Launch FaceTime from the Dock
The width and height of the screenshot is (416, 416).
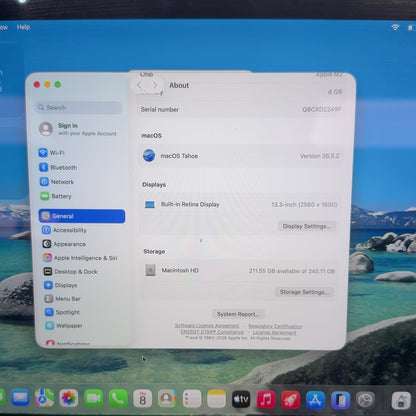point(94,398)
